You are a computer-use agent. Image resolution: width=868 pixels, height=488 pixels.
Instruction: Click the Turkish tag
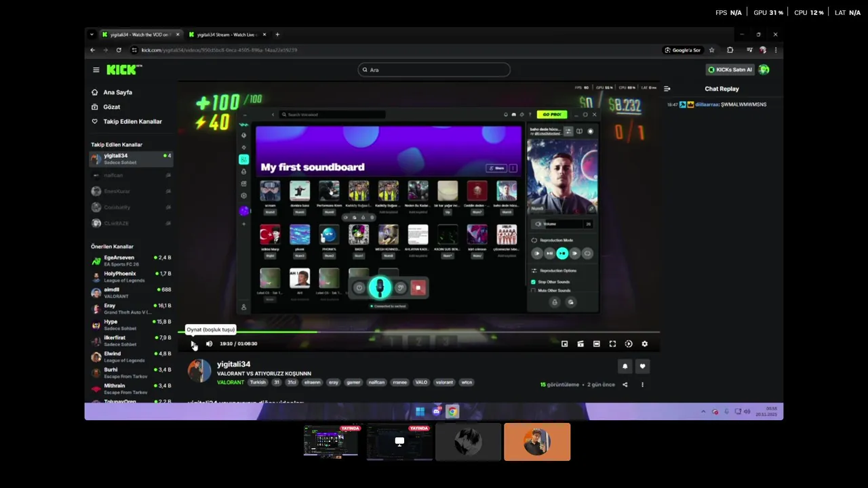pyautogui.click(x=258, y=382)
